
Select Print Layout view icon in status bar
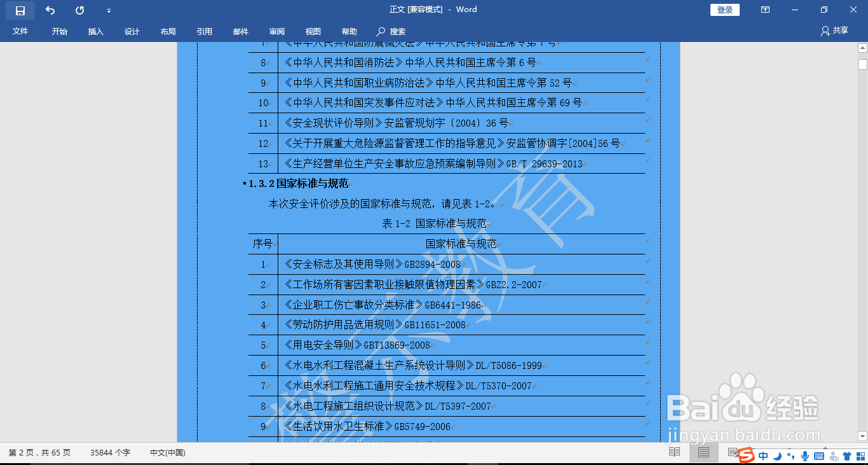pos(703,453)
